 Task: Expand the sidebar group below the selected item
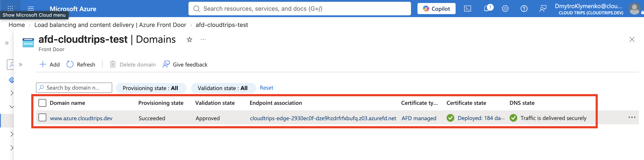click(x=12, y=134)
